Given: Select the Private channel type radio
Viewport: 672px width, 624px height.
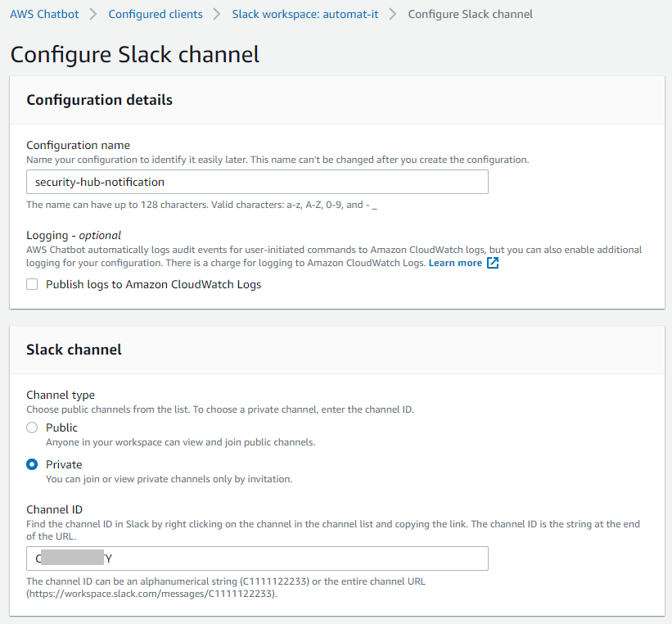Looking at the screenshot, I should pyautogui.click(x=32, y=464).
